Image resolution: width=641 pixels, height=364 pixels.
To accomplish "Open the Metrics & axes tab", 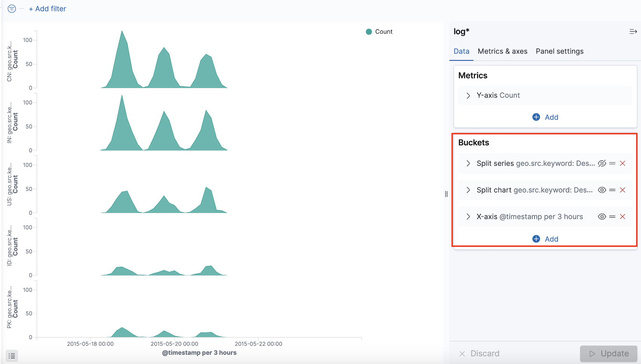I will [x=502, y=51].
